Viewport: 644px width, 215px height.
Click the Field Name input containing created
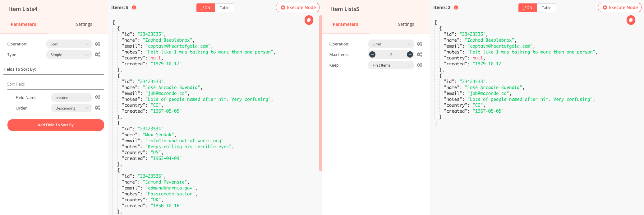pyautogui.click(x=71, y=98)
